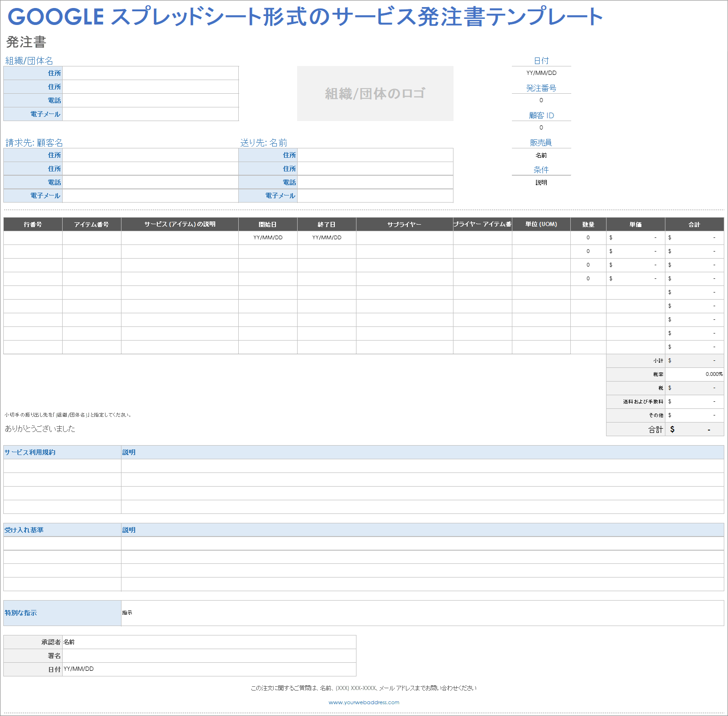Viewport: 728px width, 716px height.
Task: Click the 開始日 YY/MM/DD cell in first row
Action: pos(267,238)
